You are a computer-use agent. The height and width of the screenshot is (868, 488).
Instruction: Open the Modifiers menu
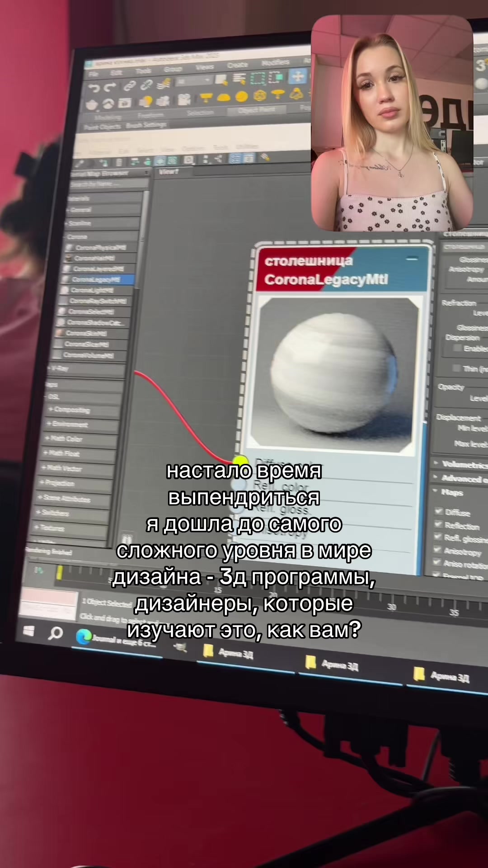click(276, 63)
